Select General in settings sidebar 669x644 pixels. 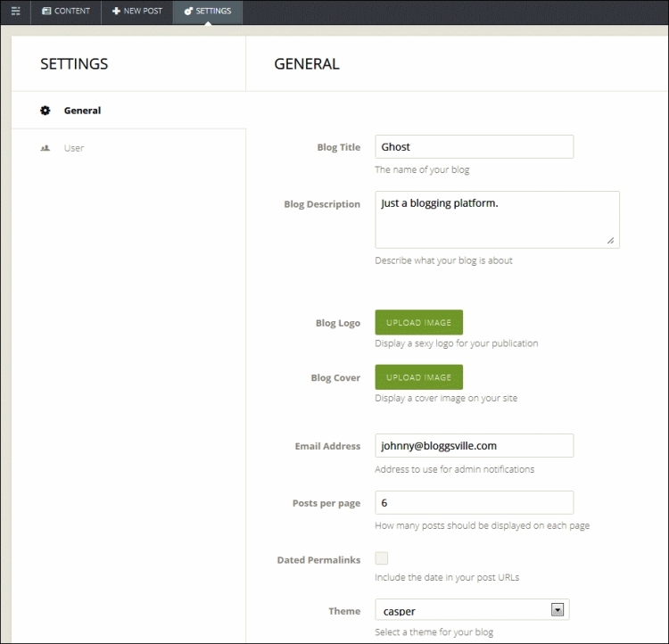pyautogui.click(x=128, y=110)
